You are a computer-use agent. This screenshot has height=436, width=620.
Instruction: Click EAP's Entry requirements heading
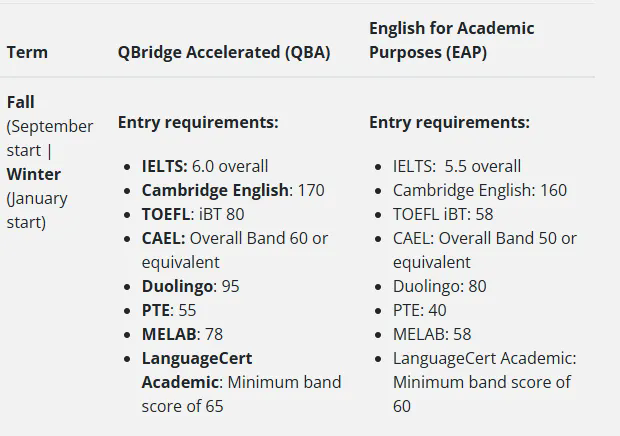tap(449, 122)
